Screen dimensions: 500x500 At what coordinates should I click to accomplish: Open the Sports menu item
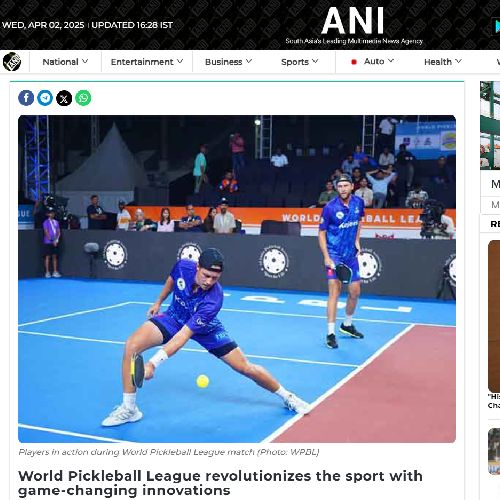tap(295, 62)
